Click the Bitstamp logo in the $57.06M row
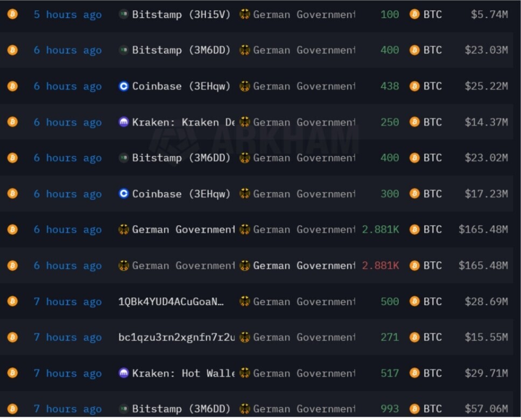The height and width of the screenshot is (420, 521). [x=124, y=409]
